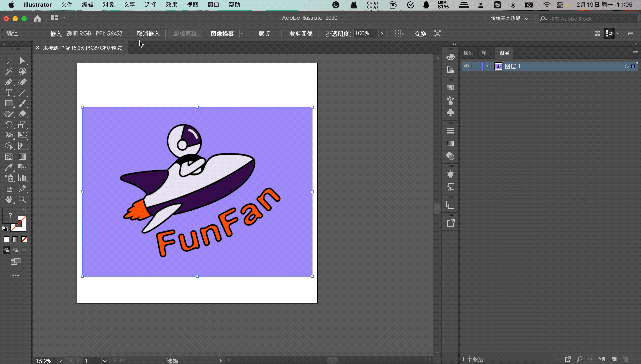Click the 不透明度 value field
This screenshot has height=364, width=641.
[365, 34]
